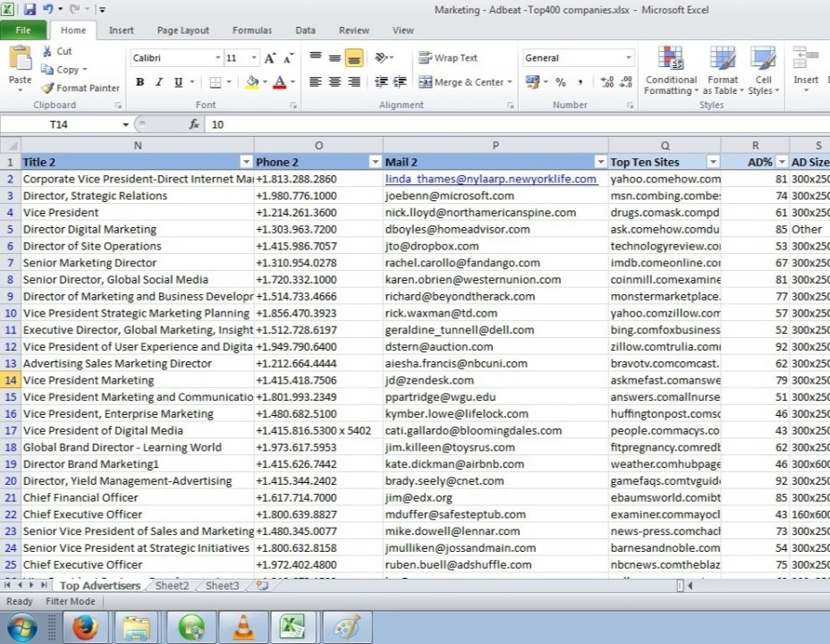Toggle Bold formatting

pyautogui.click(x=140, y=82)
